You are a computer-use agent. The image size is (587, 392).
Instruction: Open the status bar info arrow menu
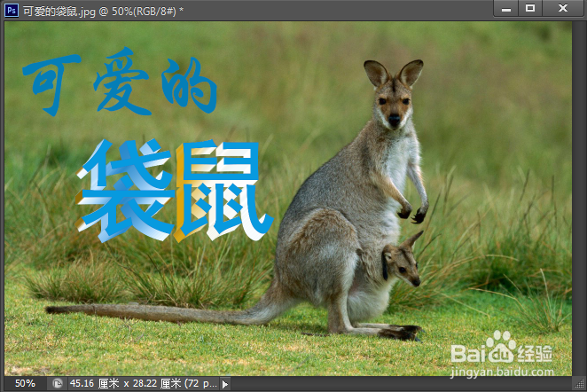[225, 384]
